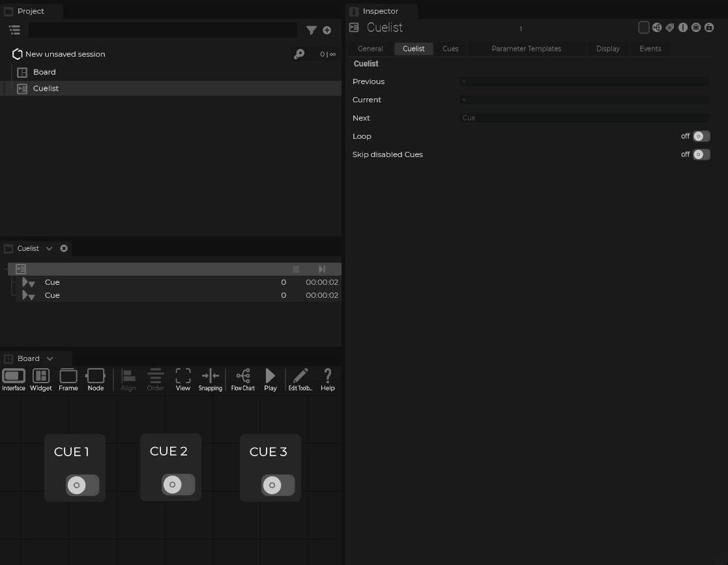Open the Project filter funnel menu
This screenshot has height=565, width=728.
pyautogui.click(x=311, y=30)
